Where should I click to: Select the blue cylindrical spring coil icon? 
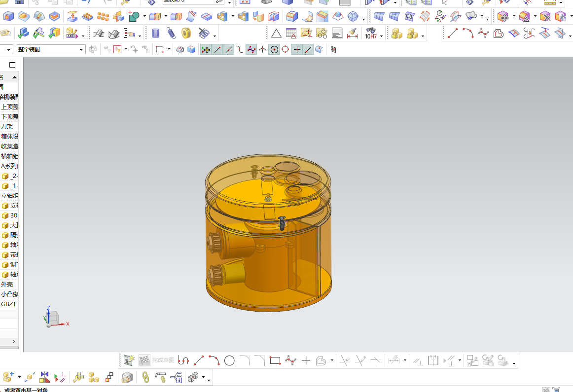156,34
